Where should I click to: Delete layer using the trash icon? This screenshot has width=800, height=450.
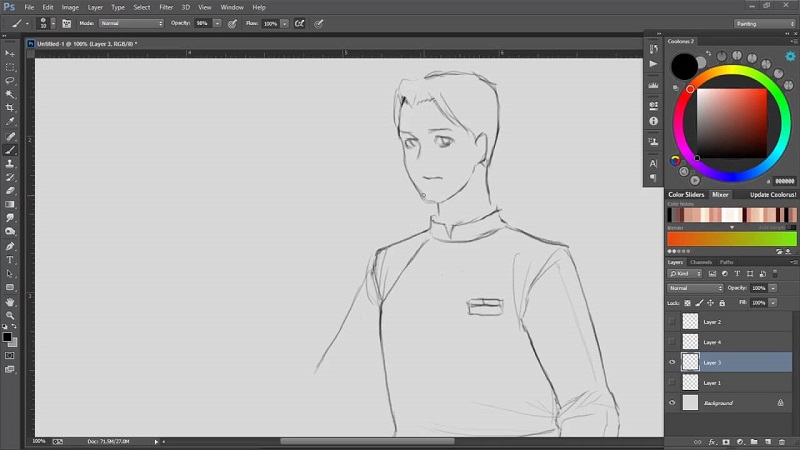tap(783, 440)
